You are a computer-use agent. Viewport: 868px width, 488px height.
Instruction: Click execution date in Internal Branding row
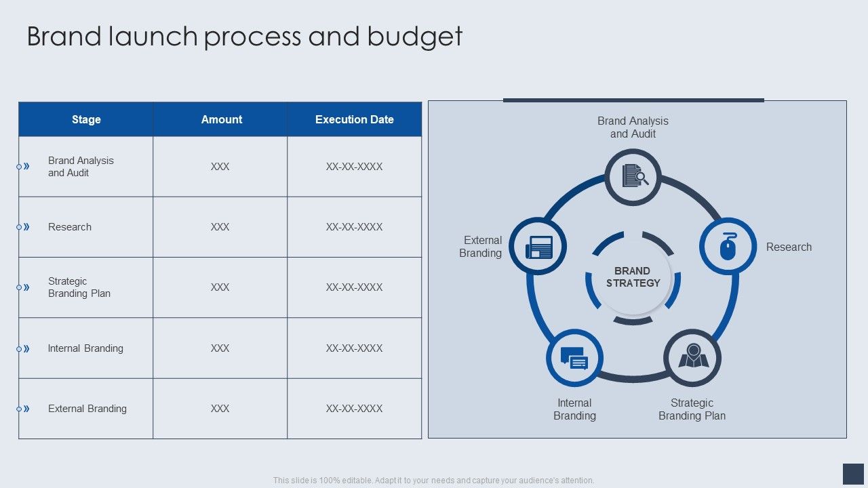(354, 348)
